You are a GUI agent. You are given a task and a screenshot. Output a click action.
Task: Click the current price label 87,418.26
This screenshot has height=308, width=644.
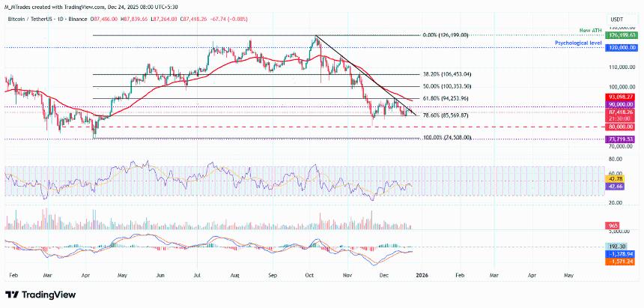point(622,112)
